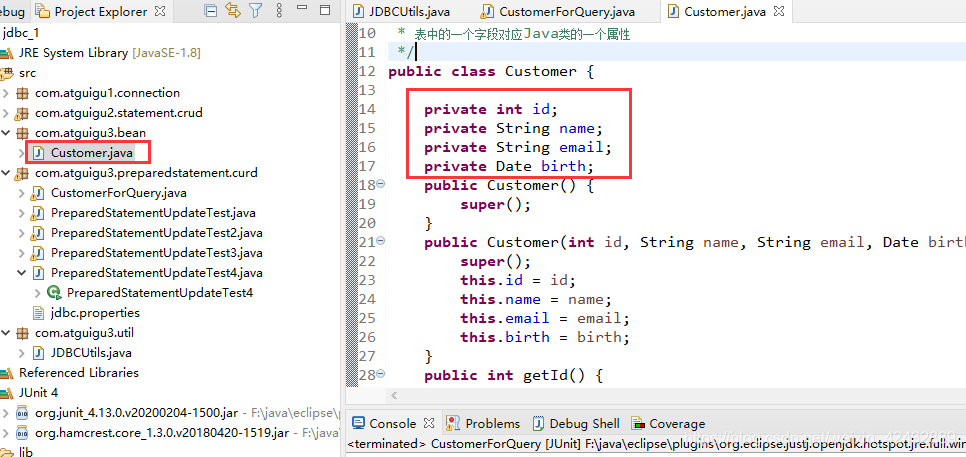Image resolution: width=966 pixels, height=457 pixels.
Task: Open Project Explorer View Menu dots
Action: 278,10
